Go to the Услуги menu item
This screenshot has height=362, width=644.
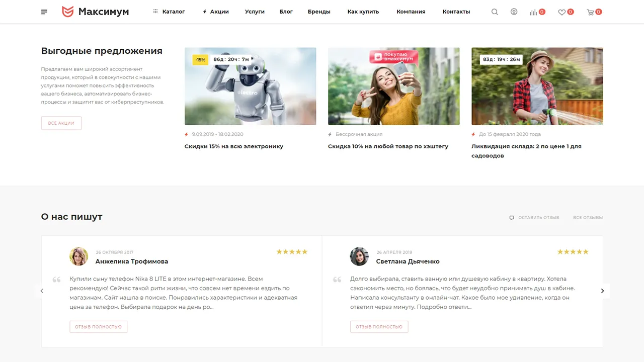click(x=255, y=12)
